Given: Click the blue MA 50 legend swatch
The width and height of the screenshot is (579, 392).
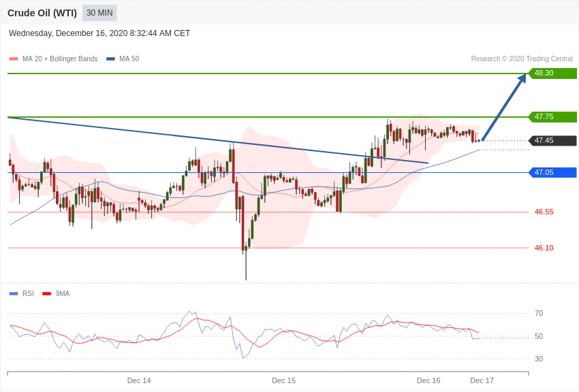Looking at the screenshot, I should (110, 59).
